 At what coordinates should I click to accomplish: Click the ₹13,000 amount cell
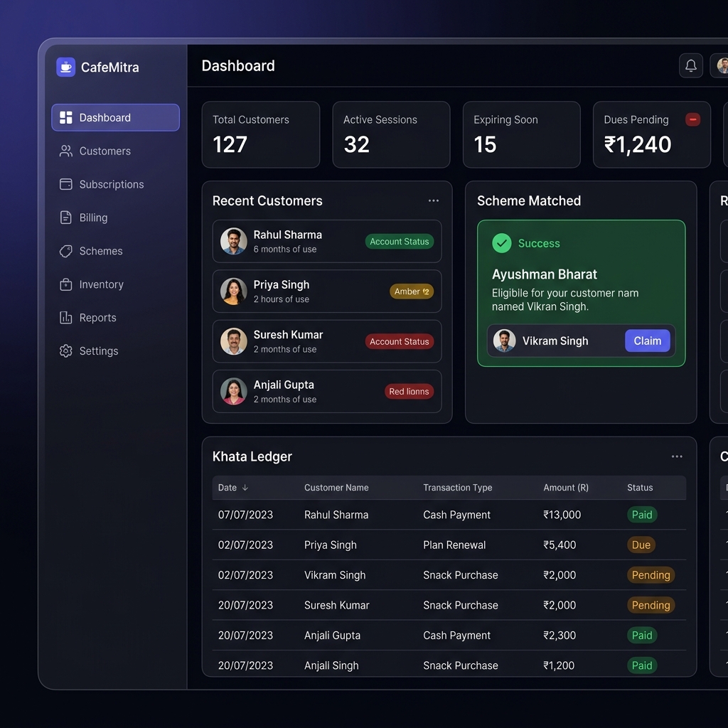[x=562, y=515]
